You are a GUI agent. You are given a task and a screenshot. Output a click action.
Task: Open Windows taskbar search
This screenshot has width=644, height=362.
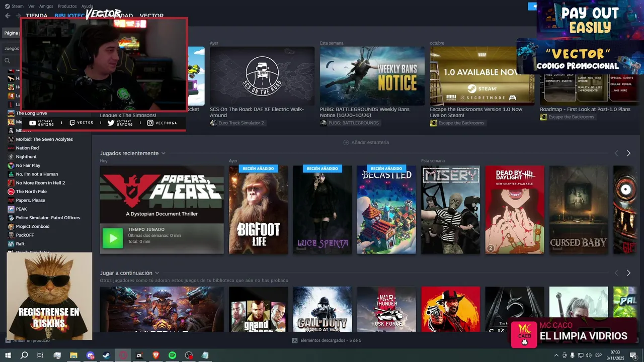click(24, 355)
